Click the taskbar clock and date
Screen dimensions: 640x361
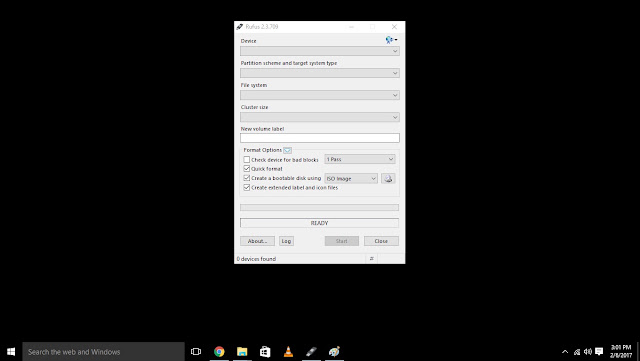(620, 352)
